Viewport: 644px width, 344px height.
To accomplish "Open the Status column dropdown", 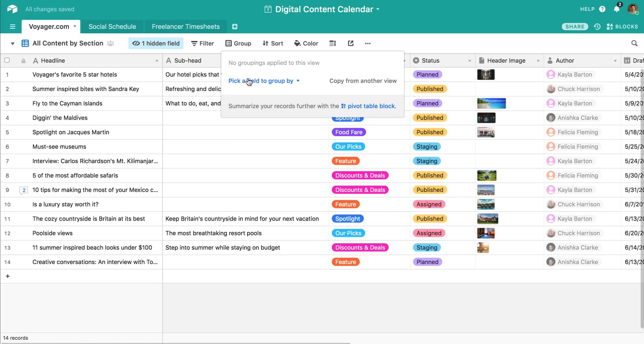I will (470, 61).
